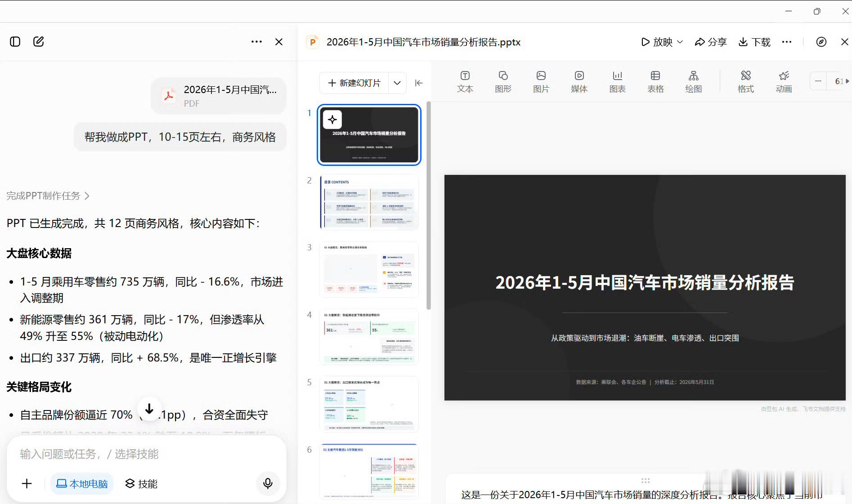Open the 格式 format tool
Image resolution: width=852 pixels, height=504 pixels.
coord(746,82)
